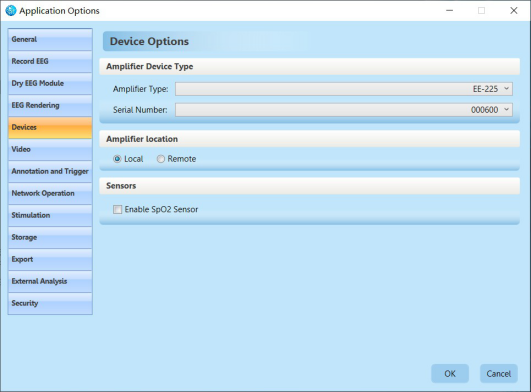Go to the Video options tab
Screen dimensions: 531x392
pyautogui.click(x=50, y=150)
